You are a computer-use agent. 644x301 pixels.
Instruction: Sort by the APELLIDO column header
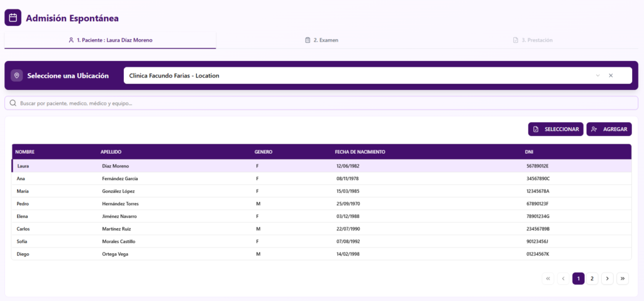[x=111, y=152]
